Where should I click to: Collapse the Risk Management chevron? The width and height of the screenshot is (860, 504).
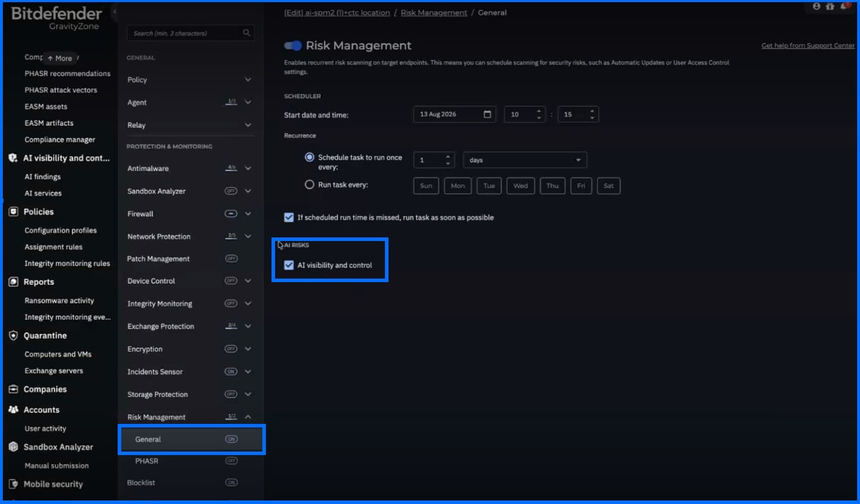coord(248,417)
